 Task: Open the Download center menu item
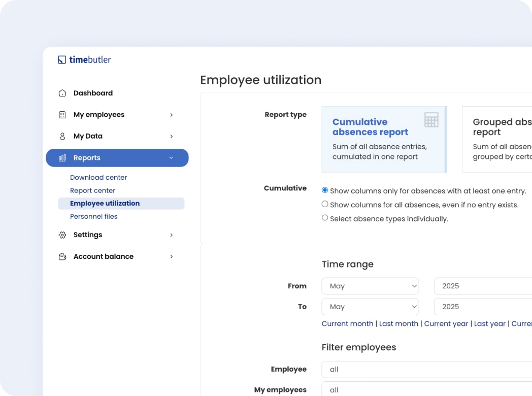pos(98,177)
